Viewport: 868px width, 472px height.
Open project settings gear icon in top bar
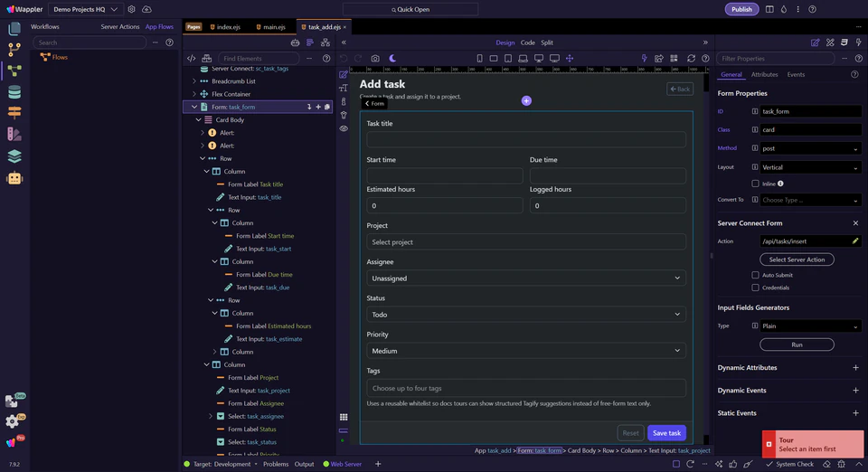click(131, 9)
